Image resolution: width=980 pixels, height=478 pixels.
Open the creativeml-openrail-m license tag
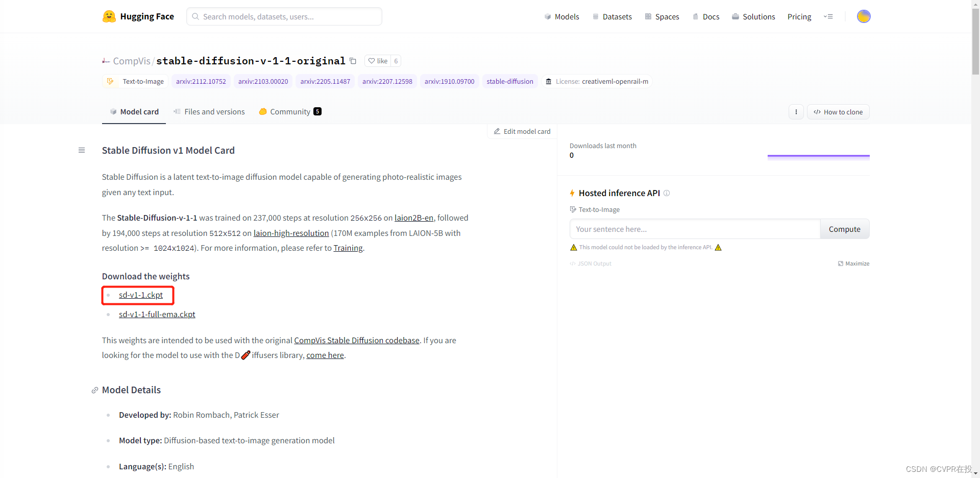(597, 81)
